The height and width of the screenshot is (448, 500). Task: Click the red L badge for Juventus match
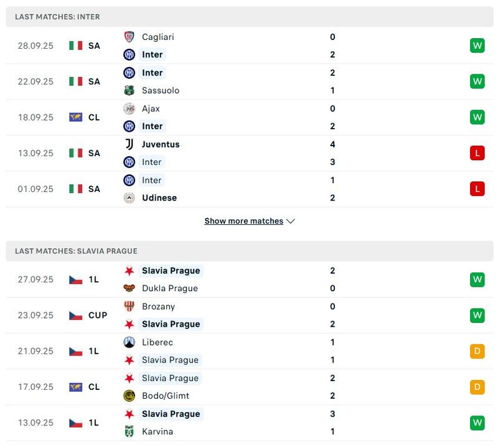pos(477,153)
